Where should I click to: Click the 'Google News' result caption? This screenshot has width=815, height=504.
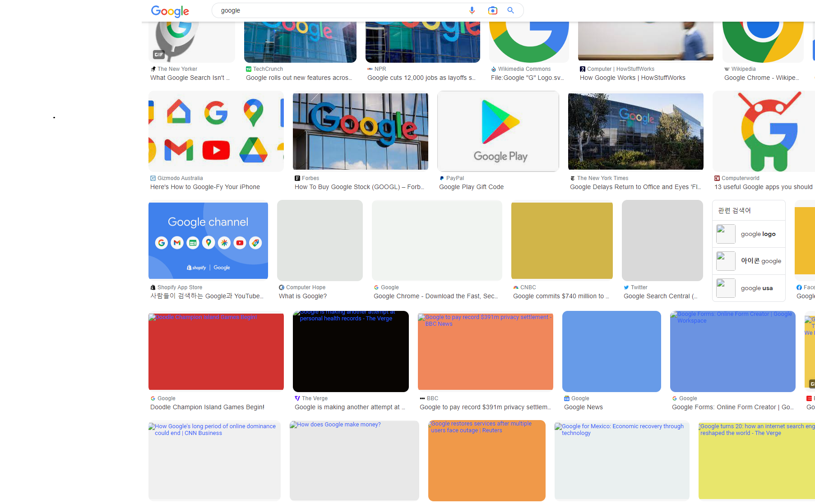[583, 407]
